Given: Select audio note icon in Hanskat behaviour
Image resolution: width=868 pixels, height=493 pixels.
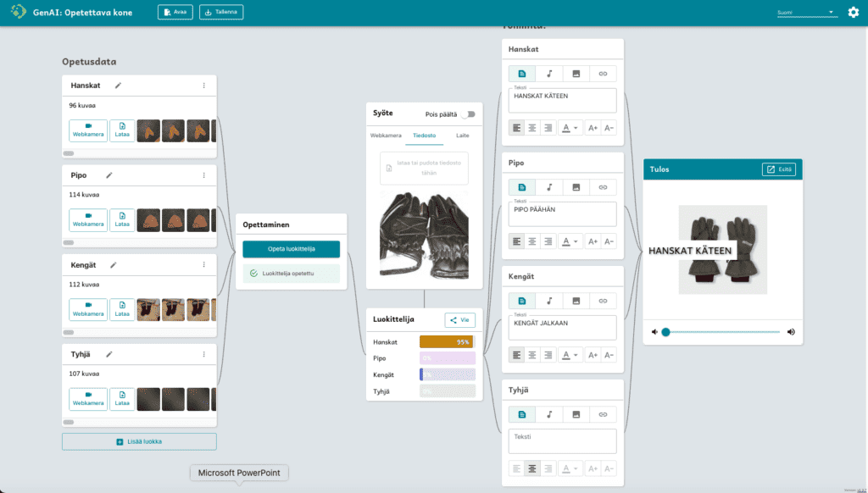Looking at the screenshot, I should tap(548, 74).
